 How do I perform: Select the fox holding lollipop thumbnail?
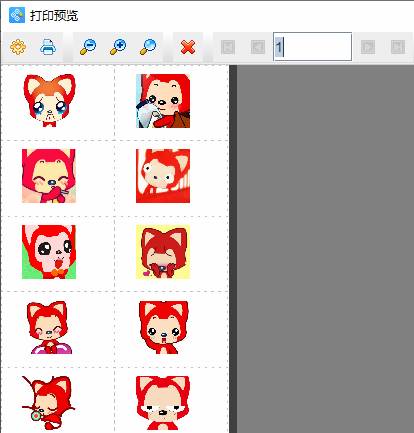coord(49,403)
